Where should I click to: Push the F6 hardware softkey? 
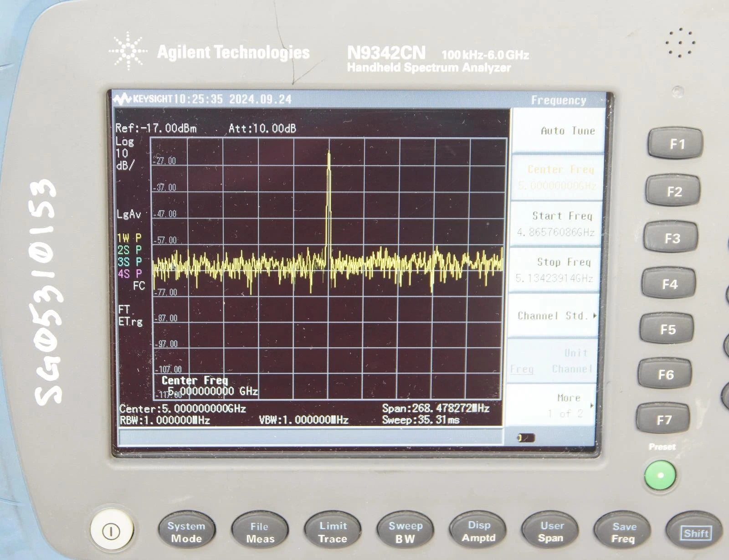(x=665, y=374)
